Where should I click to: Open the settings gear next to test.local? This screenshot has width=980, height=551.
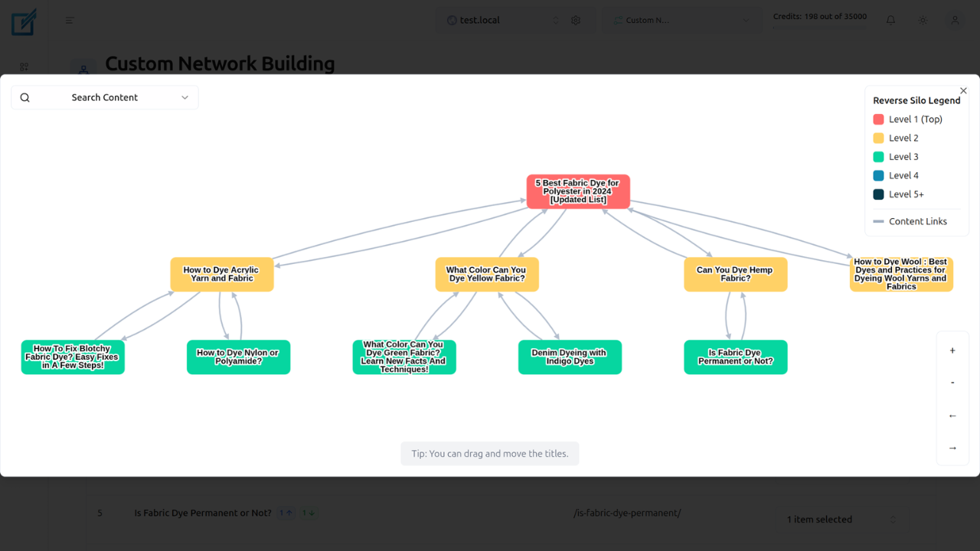[575, 20]
